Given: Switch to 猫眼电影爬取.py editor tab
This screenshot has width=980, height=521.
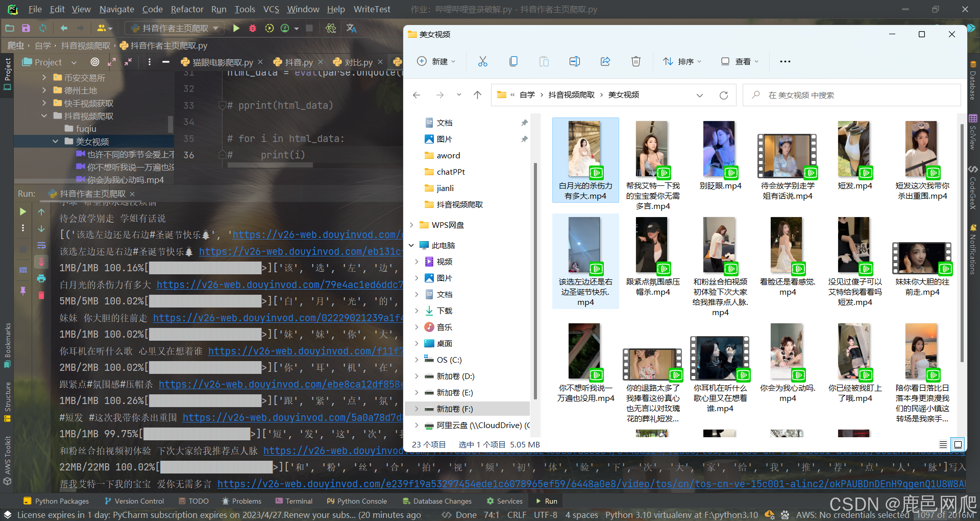Looking at the screenshot, I should [x=223, y=62].
